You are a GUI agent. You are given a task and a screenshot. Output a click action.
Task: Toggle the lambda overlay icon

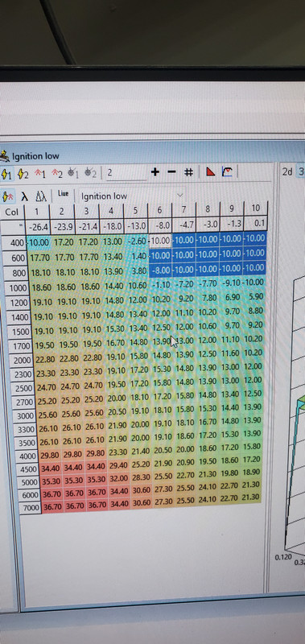25,196
